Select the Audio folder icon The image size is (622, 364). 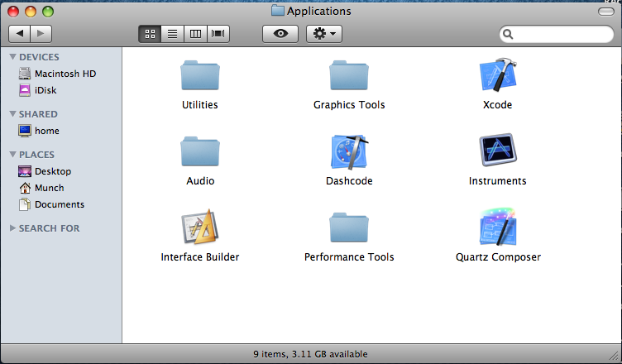[200, 151]
